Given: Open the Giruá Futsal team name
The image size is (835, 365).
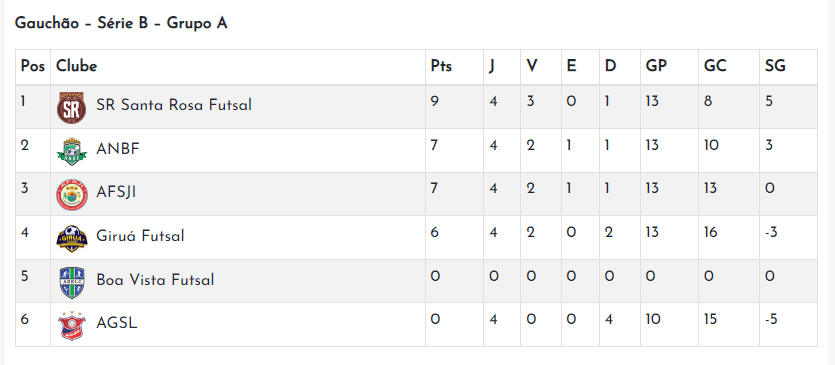Looking at the screenshot, I should pyautogui.click(x=140, y=236).
